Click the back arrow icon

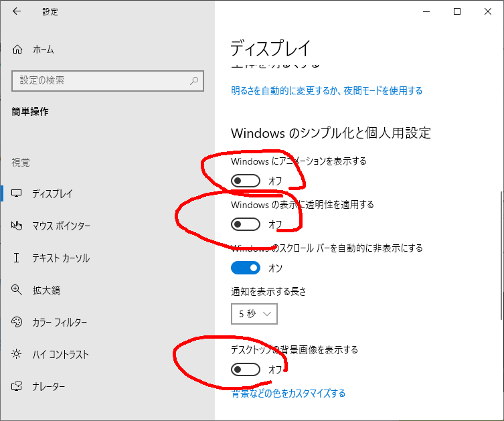coord(17,11)
